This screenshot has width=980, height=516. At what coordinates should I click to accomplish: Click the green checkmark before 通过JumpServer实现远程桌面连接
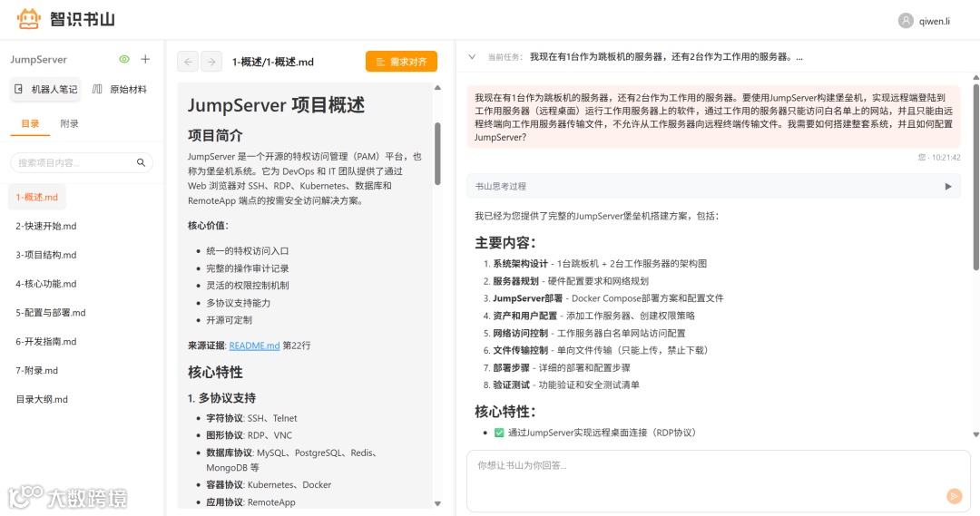[x=499, y=433]
